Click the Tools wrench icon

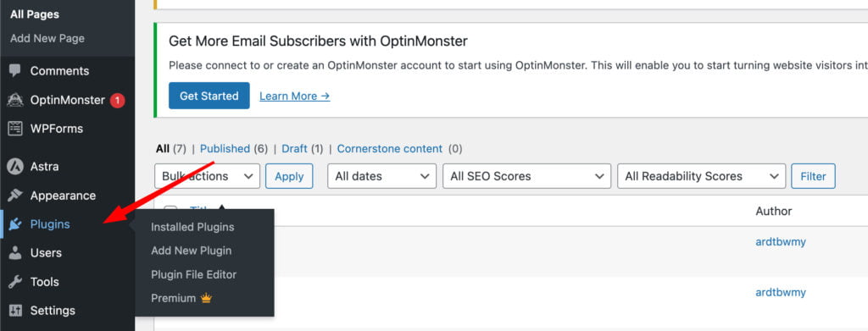pos(15,282)
